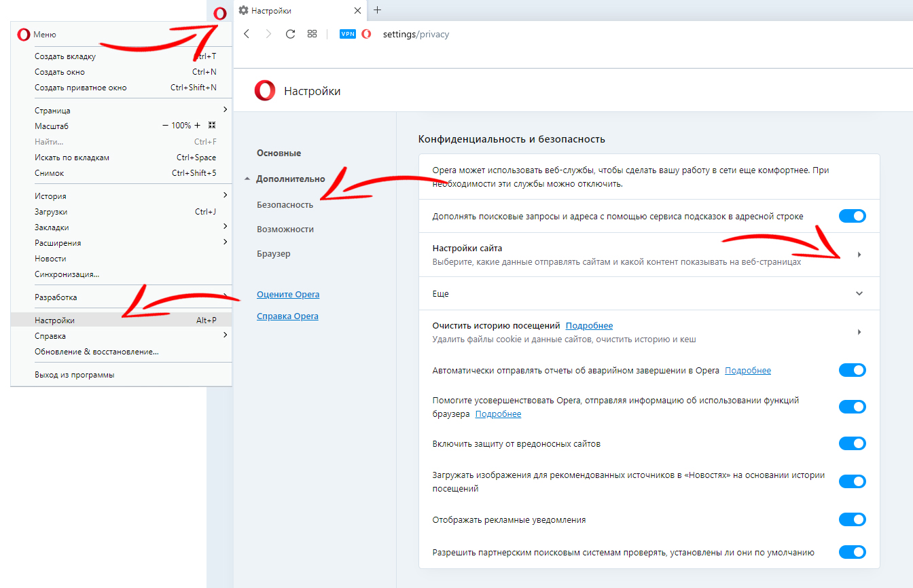913x588 pixels.
Task: Toggle malicious sites protection switch
Action: 853,443
